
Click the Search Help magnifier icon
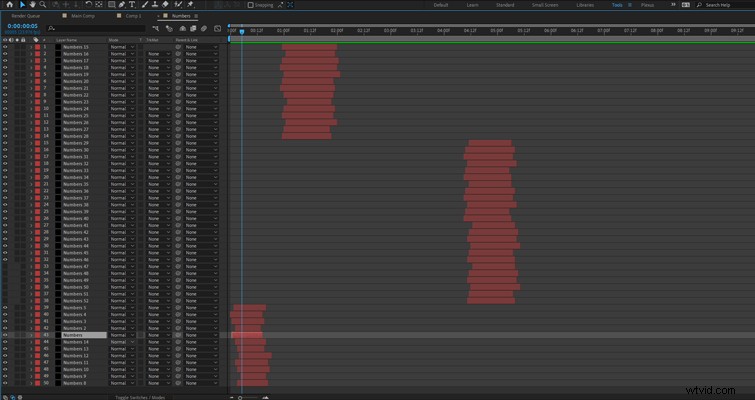point(699,5)
